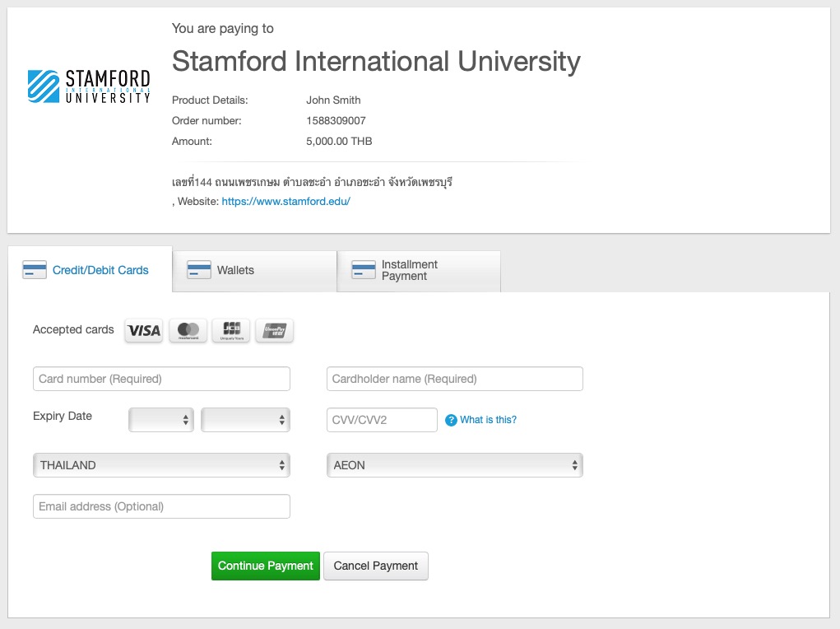840x629 pixels.
Task: Click the card icon on Installment Payment tab
Action: [364, 270]
